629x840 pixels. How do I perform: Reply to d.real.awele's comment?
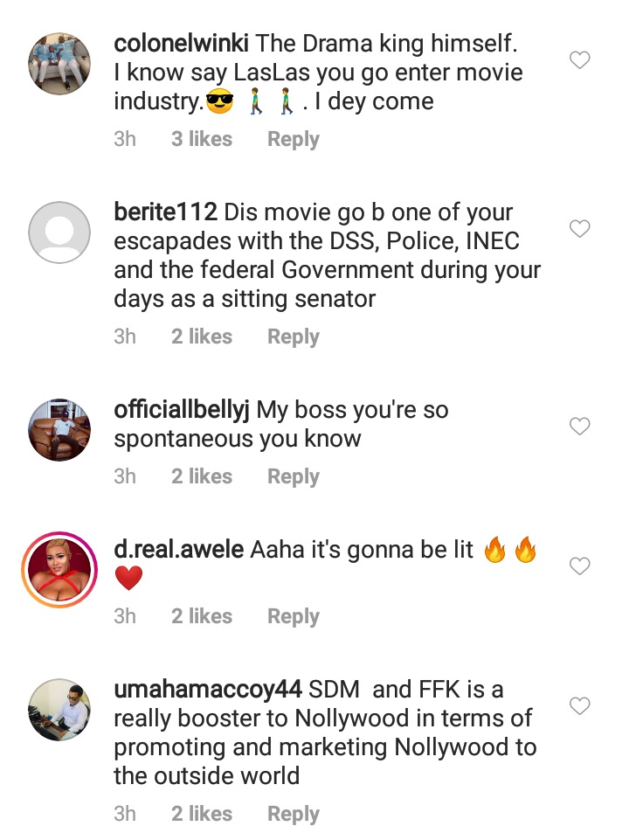point(293,616)
